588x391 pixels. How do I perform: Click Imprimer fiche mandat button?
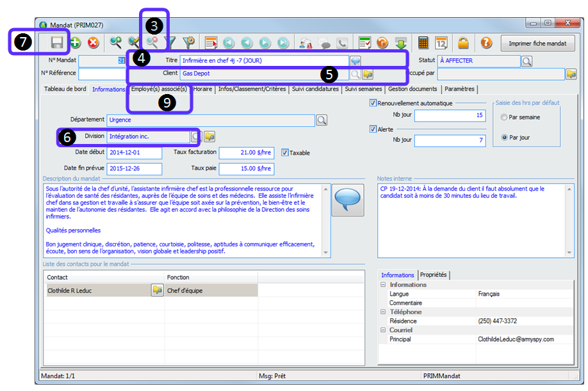537,44
